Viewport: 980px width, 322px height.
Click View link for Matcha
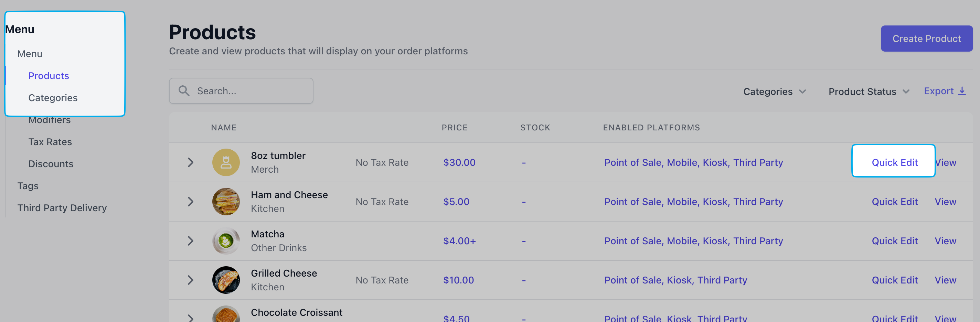click(x=945, y=241)
